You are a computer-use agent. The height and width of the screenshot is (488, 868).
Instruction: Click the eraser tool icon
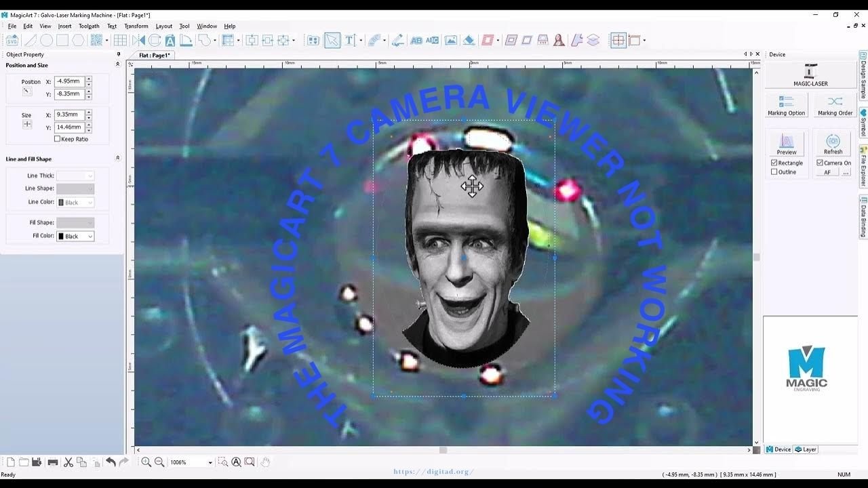click(469, 41)
